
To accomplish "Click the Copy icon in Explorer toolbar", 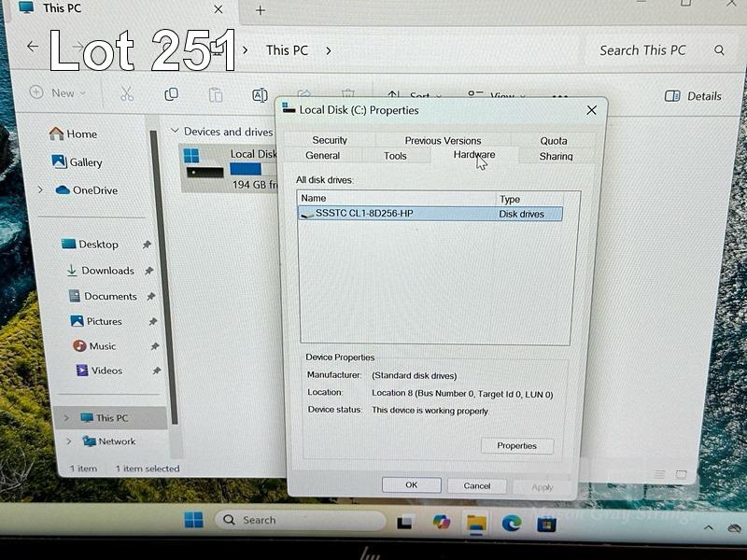I will click(x=171, y=94).
